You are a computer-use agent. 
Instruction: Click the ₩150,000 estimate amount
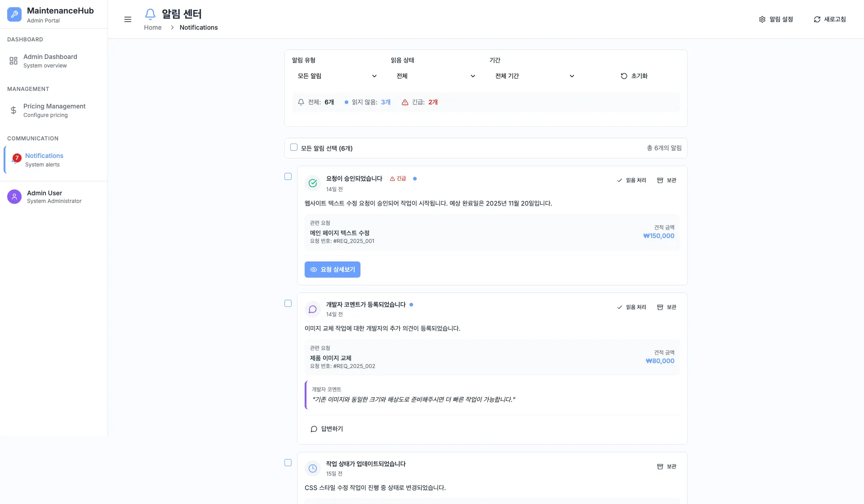pyautogui.click(x=659, y=236)
